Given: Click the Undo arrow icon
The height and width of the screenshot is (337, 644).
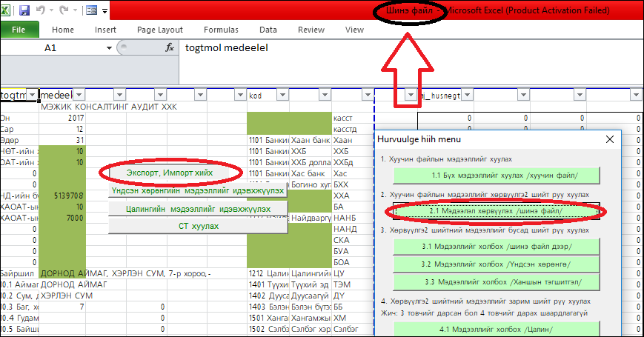Looking at the screenshot, I should click(x=42, y=11).
